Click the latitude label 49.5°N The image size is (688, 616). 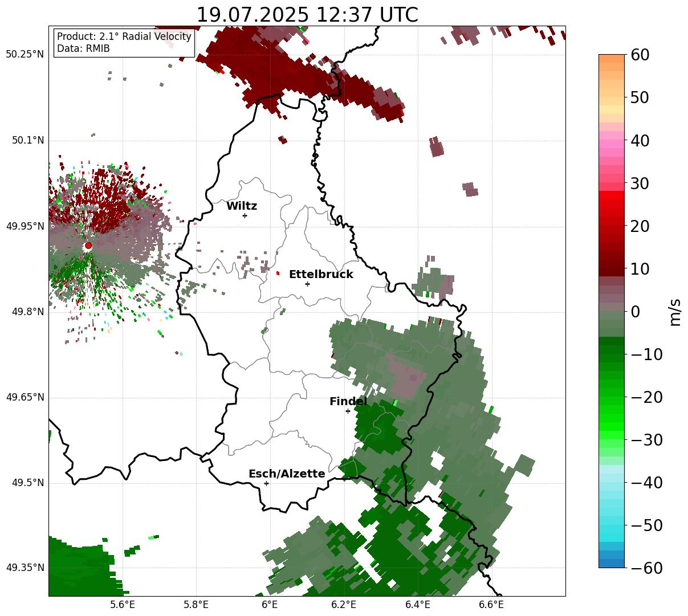click(x=27, y=483)
